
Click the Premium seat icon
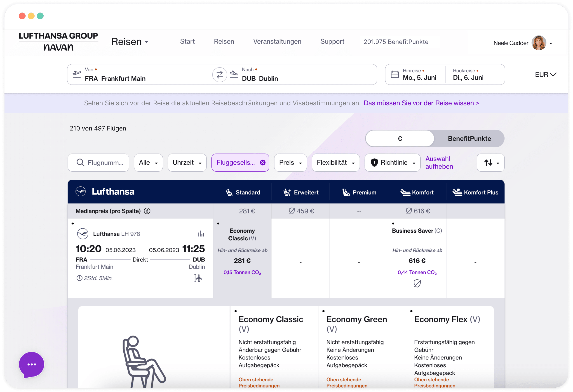(x=346, y=192)
